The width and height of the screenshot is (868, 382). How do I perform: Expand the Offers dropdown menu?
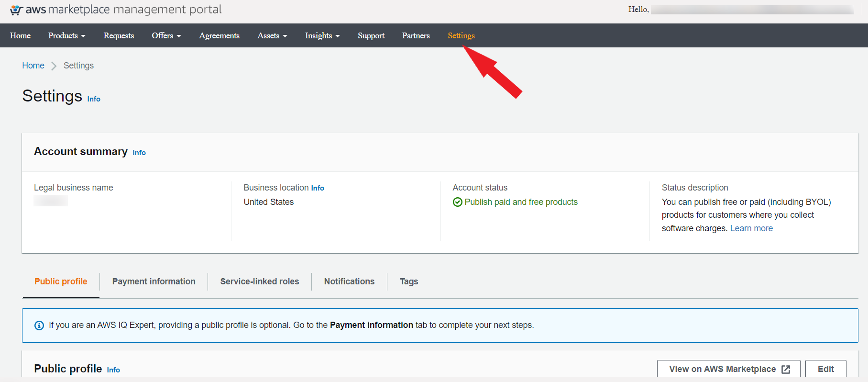click(166, 35)
